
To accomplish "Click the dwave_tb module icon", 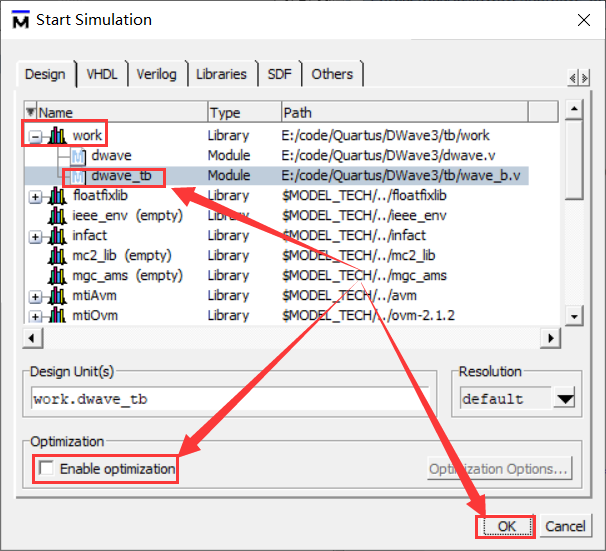I will coord(78,176).
